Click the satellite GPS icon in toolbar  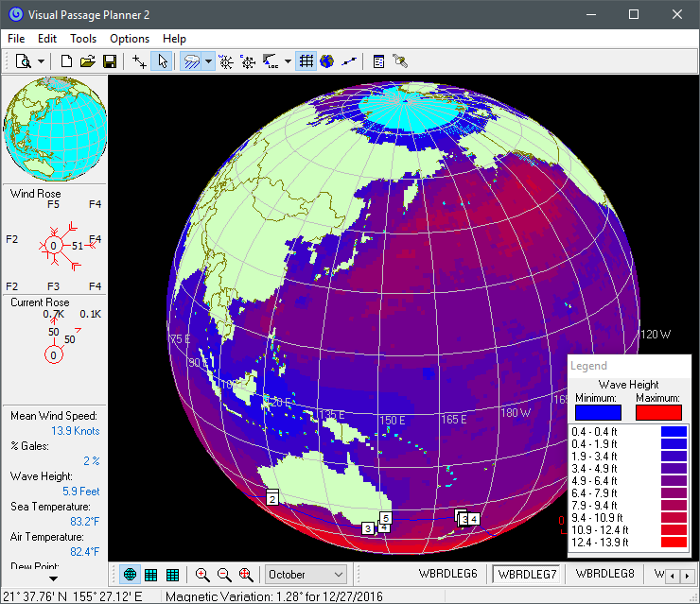pyautogui.click(x=400, y=61)
